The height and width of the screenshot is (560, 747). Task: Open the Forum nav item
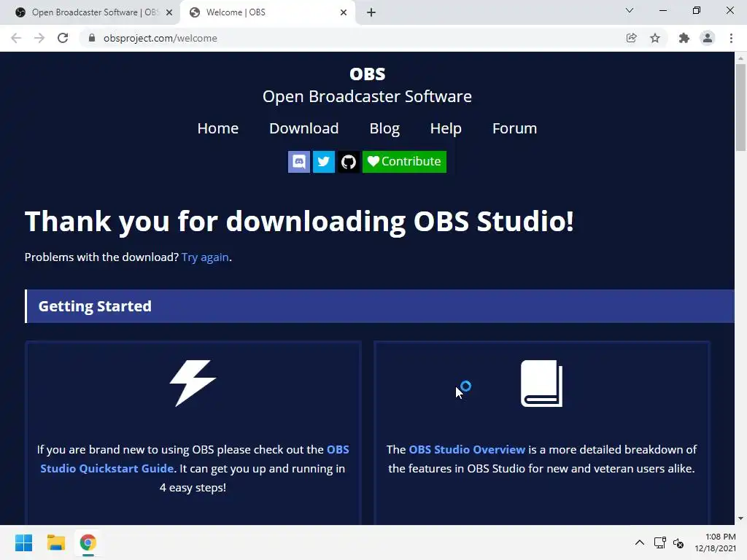click(x=514, y=128)
